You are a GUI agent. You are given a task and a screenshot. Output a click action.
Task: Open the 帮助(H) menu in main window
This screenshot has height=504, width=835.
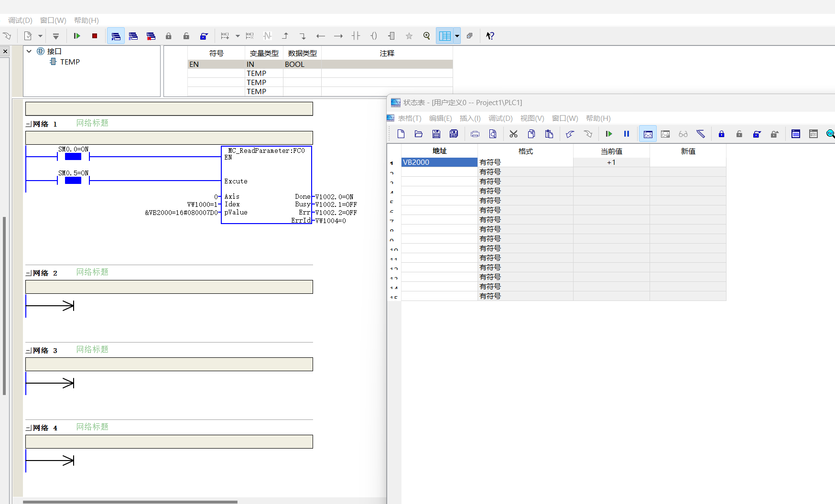point(87,20)
